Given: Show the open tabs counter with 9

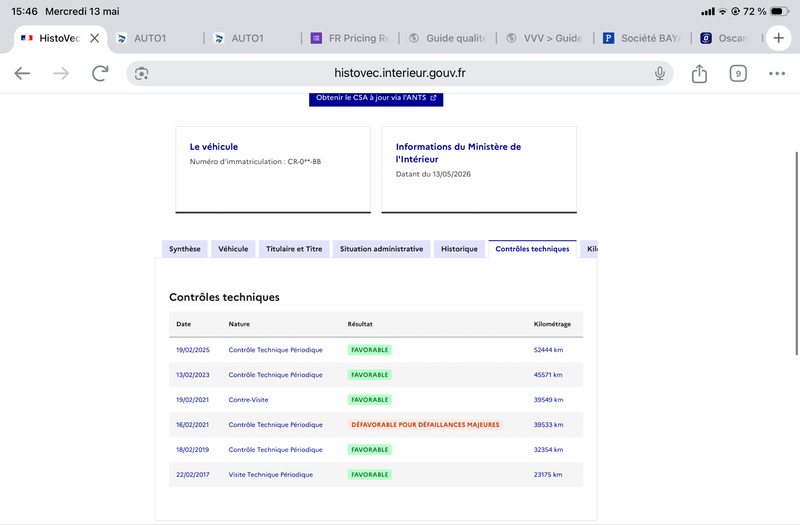Looking at the screenshot, I should (738, 73).
